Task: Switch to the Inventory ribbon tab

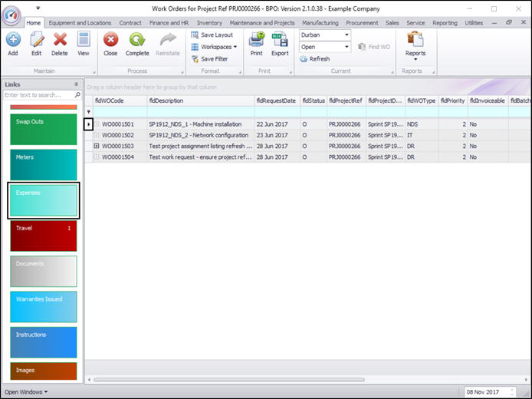Action: pos(209,23)
